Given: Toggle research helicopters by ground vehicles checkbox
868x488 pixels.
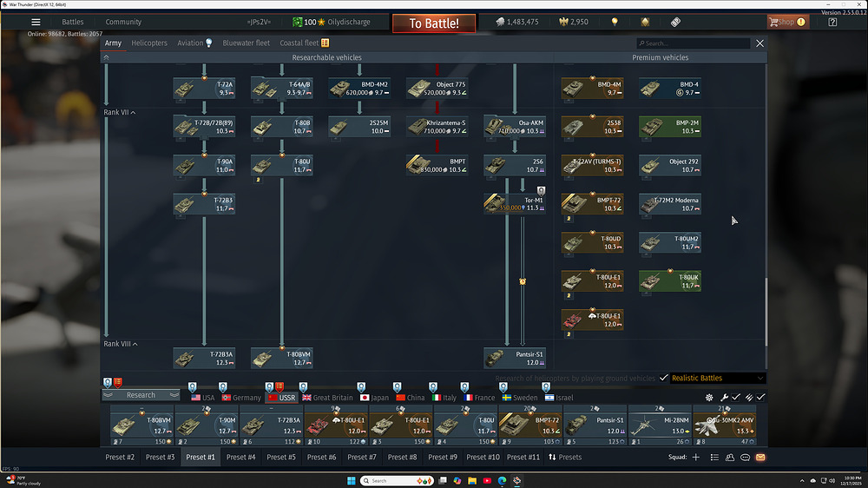Looking at the screenshot, I should click(663, 378).
